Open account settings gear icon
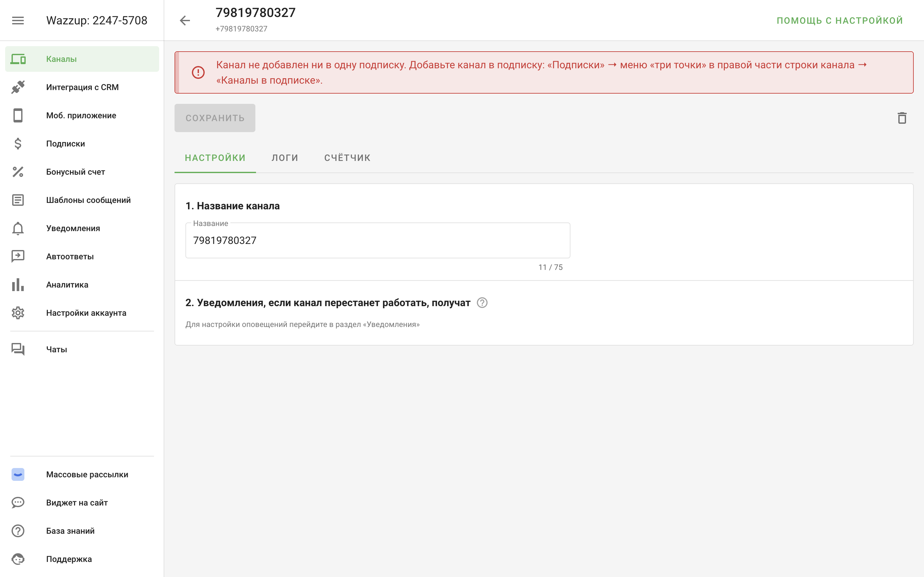 (x=18, y=313)
